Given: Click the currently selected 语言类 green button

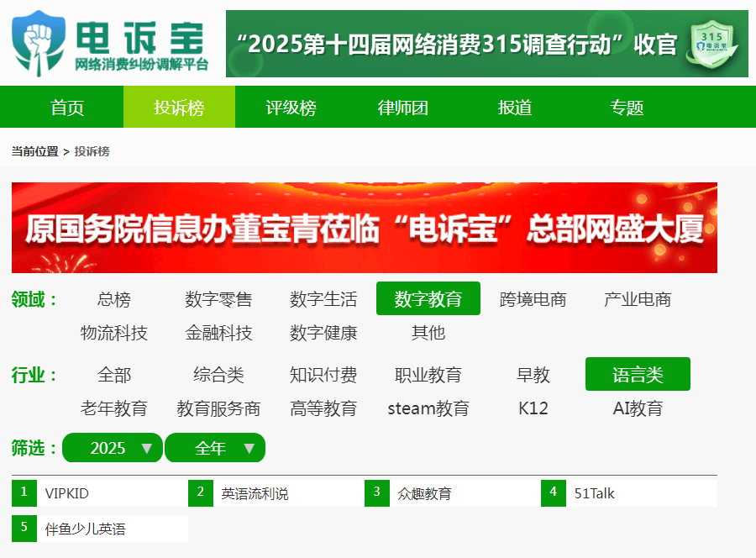Looking at the screenshot, I should 637,375.
